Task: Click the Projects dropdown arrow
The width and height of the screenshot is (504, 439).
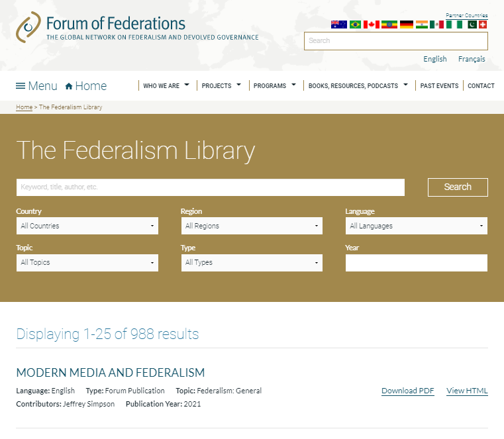Action: pos(239,85)
